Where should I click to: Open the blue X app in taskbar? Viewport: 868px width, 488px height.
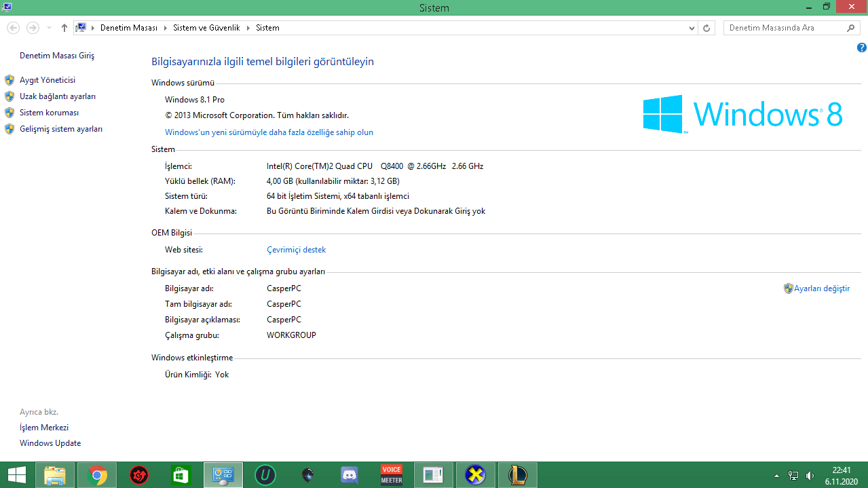point(476,475)
